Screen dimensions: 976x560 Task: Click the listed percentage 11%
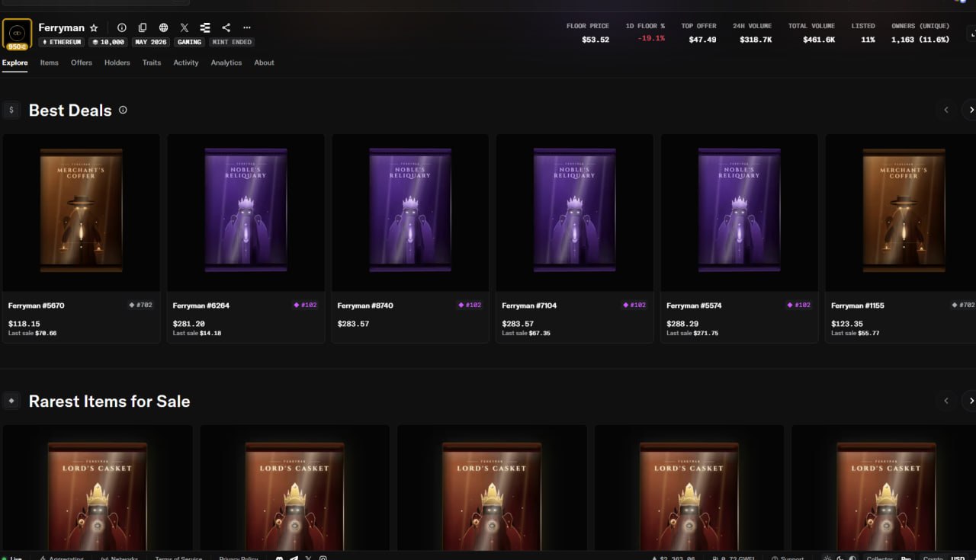[x=868, y=40]
